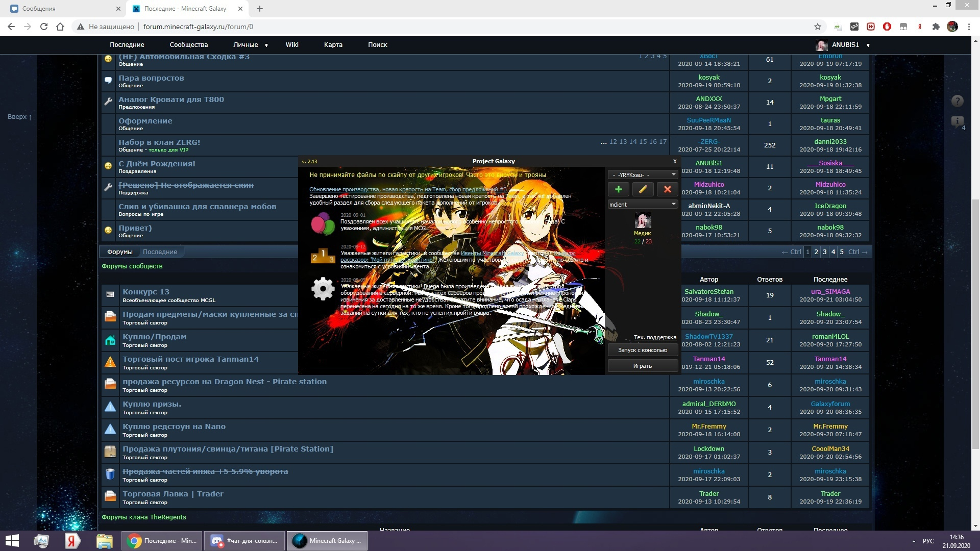980x551 pixels.
Task: Click the Играть button in launcher
Action: 643,366
